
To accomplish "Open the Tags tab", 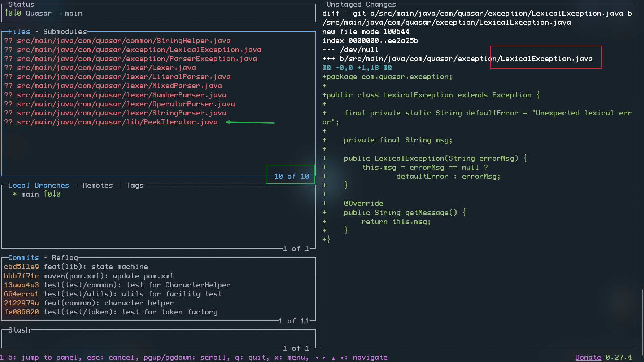I will [135, 185].
